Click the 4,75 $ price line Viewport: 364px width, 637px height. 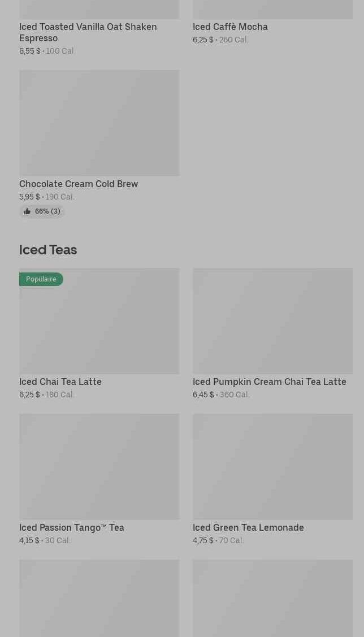(203, 540)
